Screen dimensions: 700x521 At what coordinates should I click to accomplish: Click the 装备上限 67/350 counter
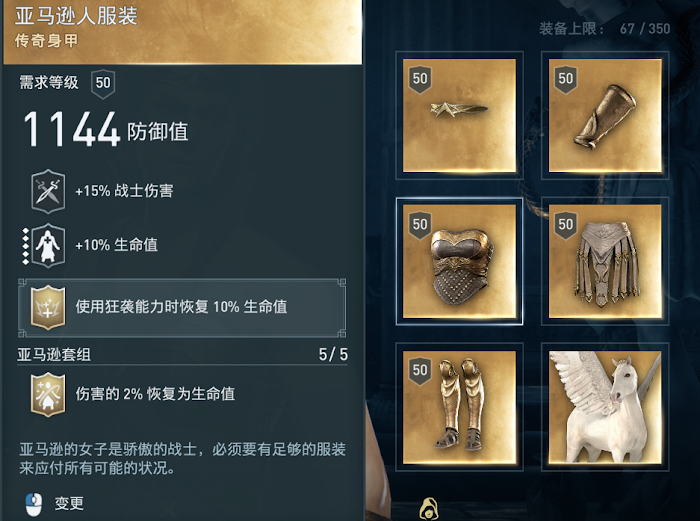click(604, 29)
